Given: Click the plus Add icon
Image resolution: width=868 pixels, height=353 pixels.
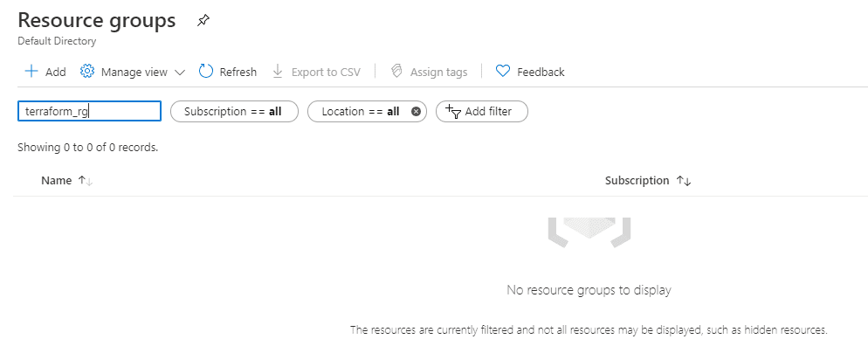Looking at the screenshot, I should pyautogui.click(x=31, y=72).
